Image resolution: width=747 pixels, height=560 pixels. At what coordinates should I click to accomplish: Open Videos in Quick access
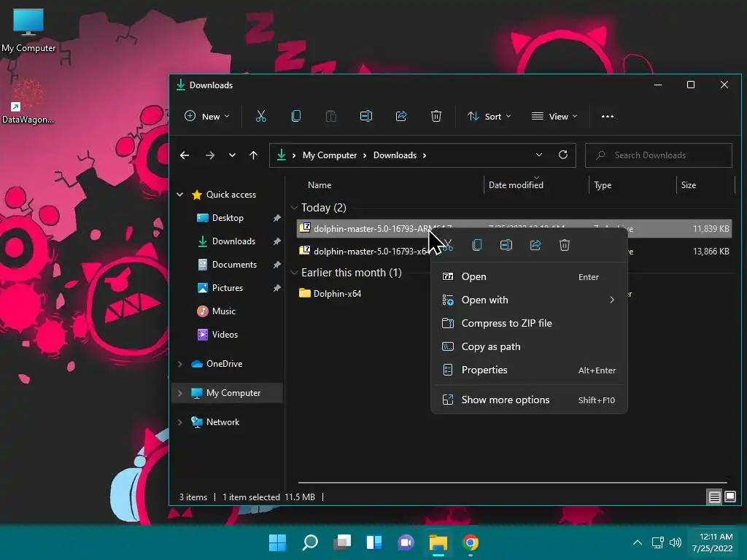coord(225,334)
